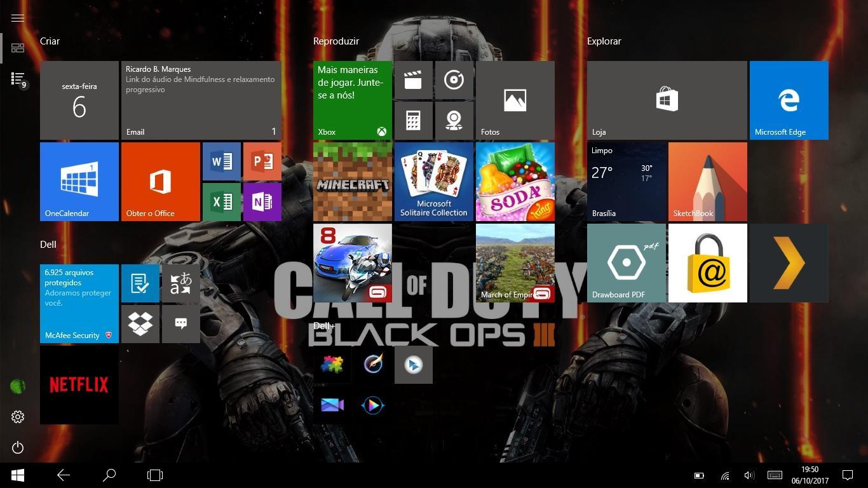The height and width of the screenshot is (488, 868).
Task: Open the Groove Music disc tile
Action: 454,80
